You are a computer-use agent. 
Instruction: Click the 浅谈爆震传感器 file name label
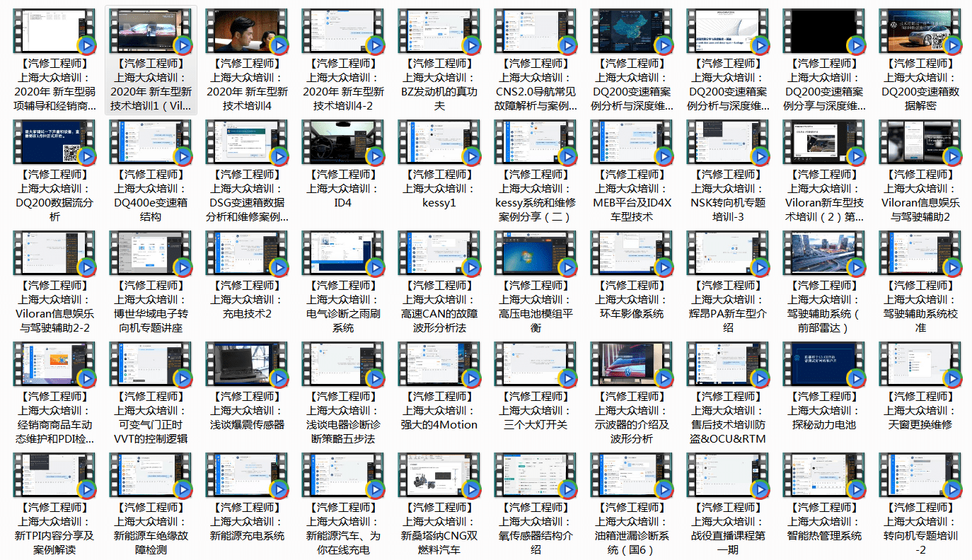[x=247, y=425]
